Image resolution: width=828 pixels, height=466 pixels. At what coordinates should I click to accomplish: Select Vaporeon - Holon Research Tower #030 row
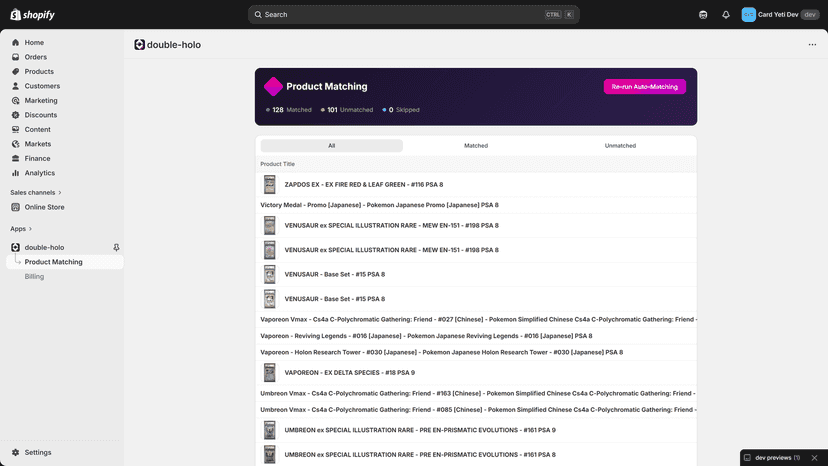pyautogui.click(x=476, y=352)
